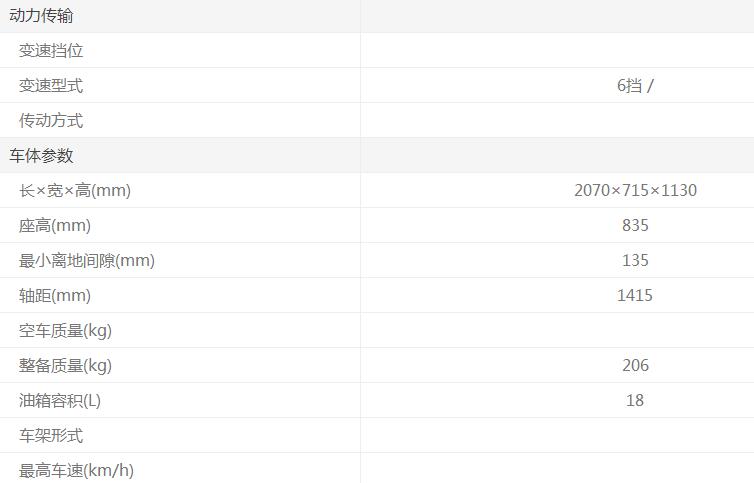Select the 传动方式 row label
Screen dimensions: 754x483
click(x=51, y=121)
